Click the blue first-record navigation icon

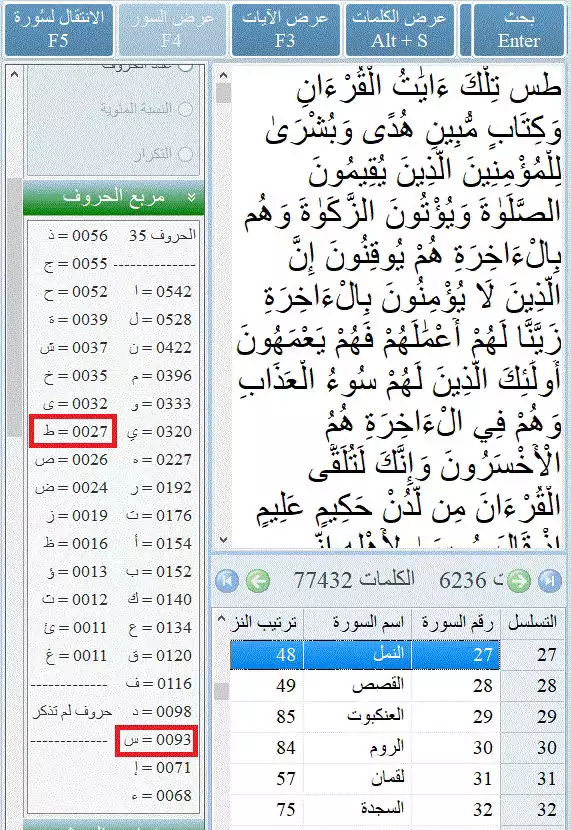coord(227,581)
